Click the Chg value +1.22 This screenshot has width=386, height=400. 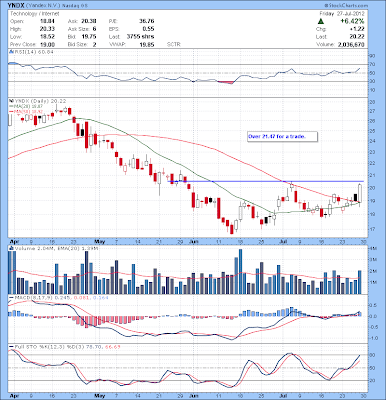pyautogui.click(x=357, y=29)
